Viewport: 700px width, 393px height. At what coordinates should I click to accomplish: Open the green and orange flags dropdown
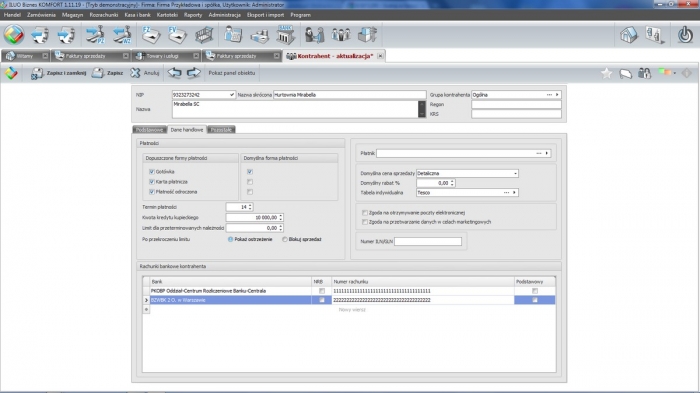667,73
